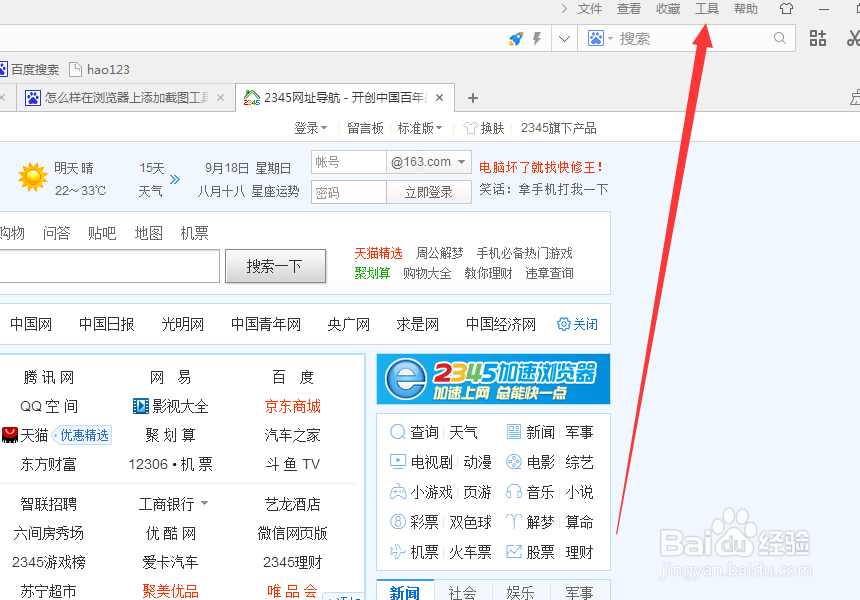This screenshot has width=860, height=600.
Task: Click the rocket accelerate icon in address bar
Action: tap(516, 38)
